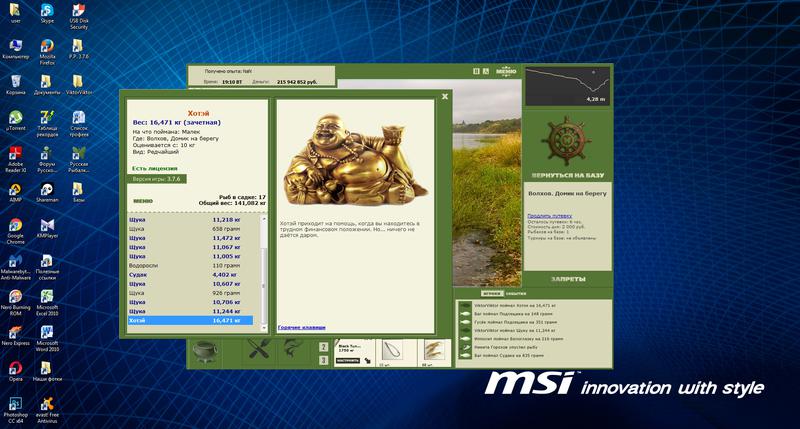
Task: Click the Продлить путевку link
Action: coord(549,216)
